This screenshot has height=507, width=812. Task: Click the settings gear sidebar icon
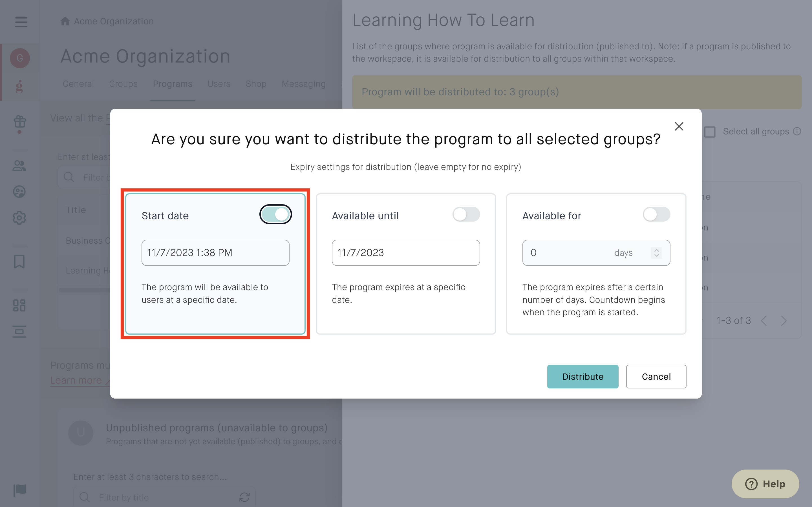[19, 218]
